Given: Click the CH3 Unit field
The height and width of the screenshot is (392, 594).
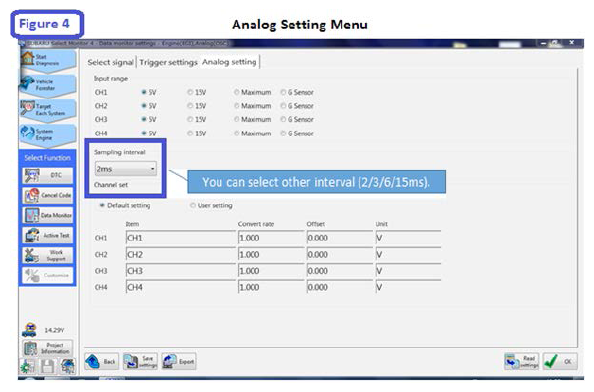Looking at the screenshot, I should (408, 271).
